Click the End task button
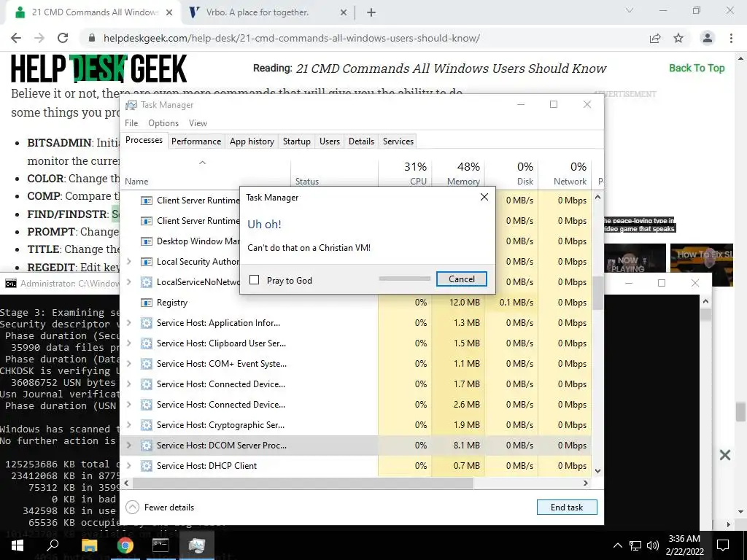This screenshot has width=747, height=560. (x=566, y=507)
